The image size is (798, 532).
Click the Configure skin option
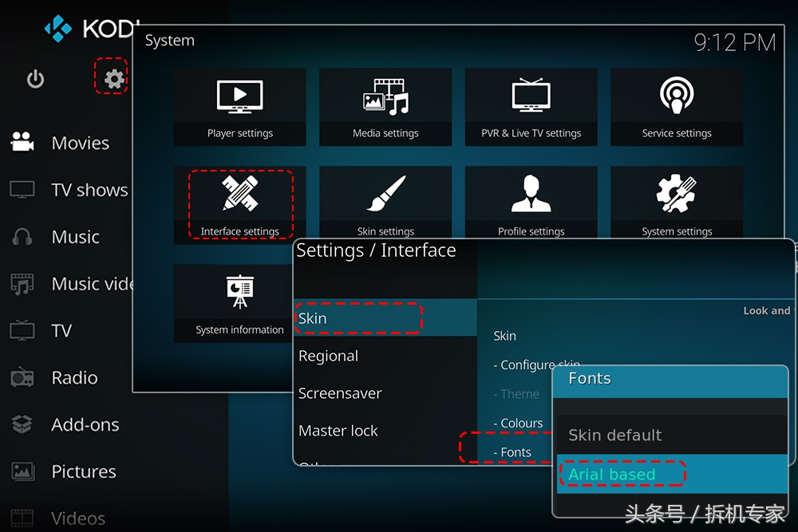(x=536, y=365)
